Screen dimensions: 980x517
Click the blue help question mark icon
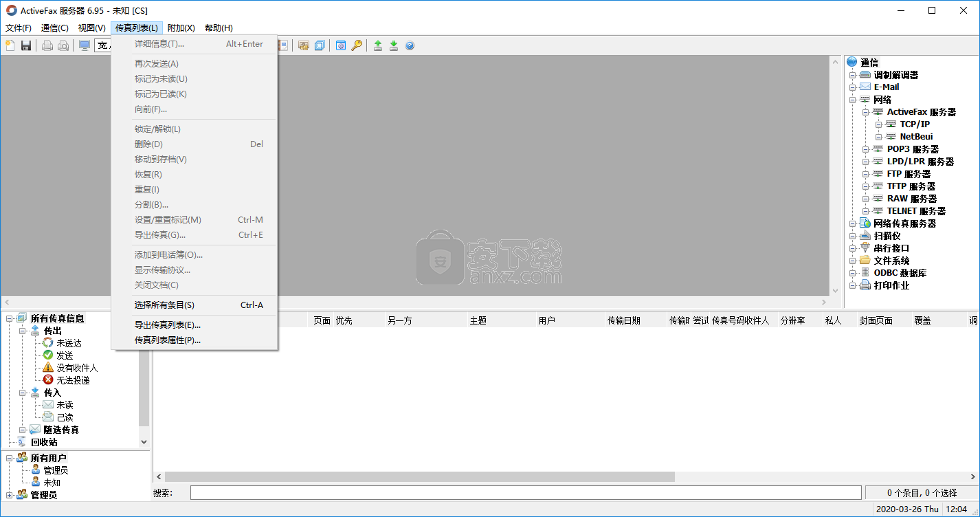410,45
